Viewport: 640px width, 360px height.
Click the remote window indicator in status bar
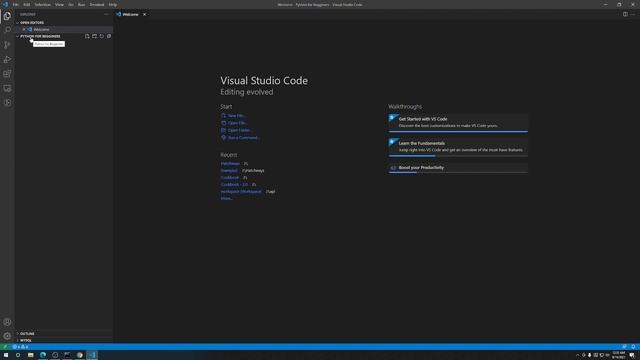(x=5, y=347)
